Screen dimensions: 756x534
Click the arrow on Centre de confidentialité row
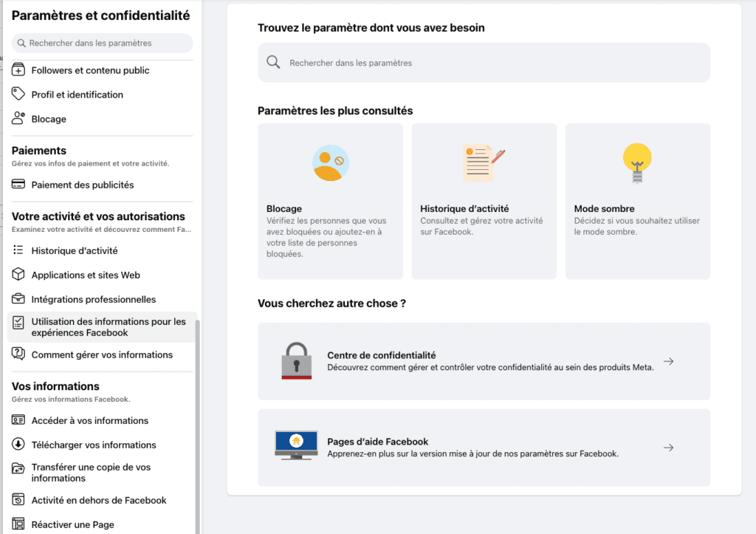(x=668, y=361)
